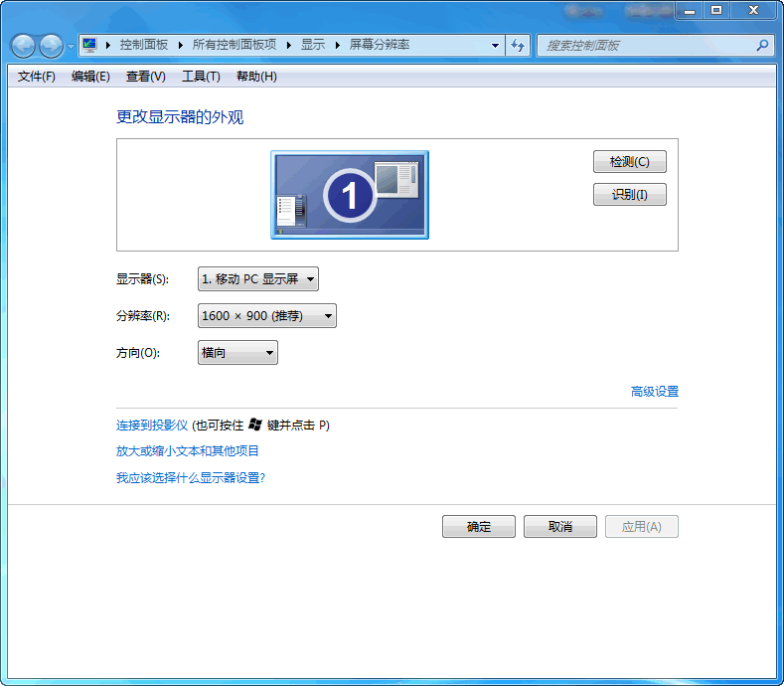
Task: Click the control panel icon in address bar
Action: click(x=90, y=46)
